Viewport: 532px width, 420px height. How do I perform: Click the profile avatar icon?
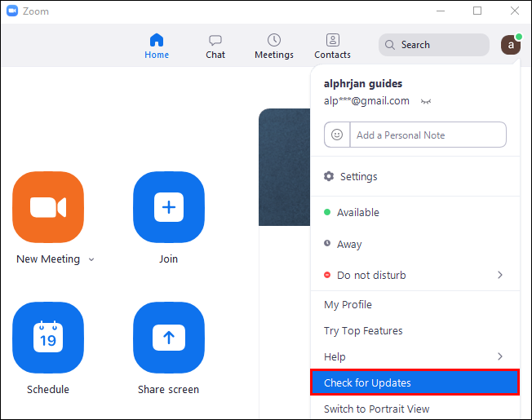[511, 45]
